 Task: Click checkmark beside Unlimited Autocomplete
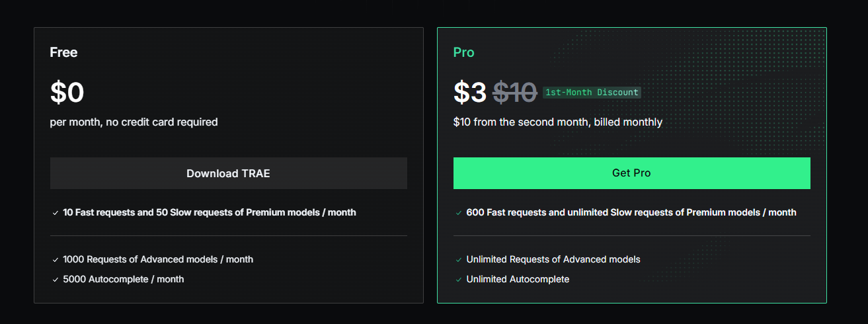459,280
